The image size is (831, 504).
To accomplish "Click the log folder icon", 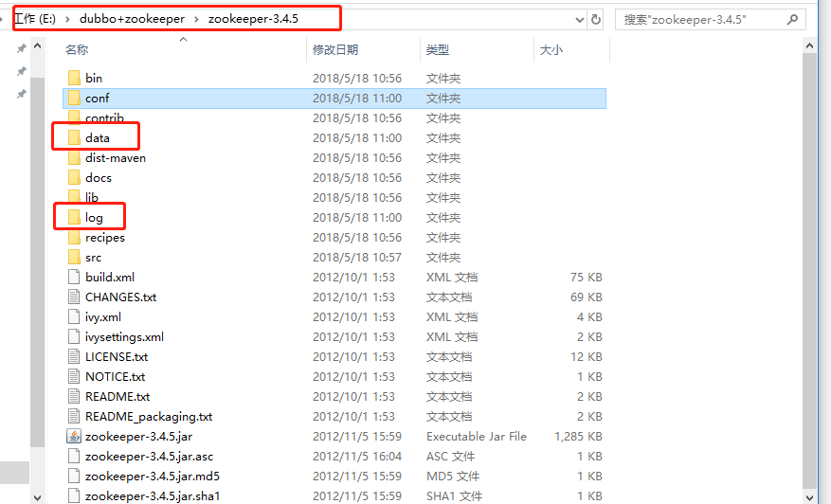I will (74, 217).
